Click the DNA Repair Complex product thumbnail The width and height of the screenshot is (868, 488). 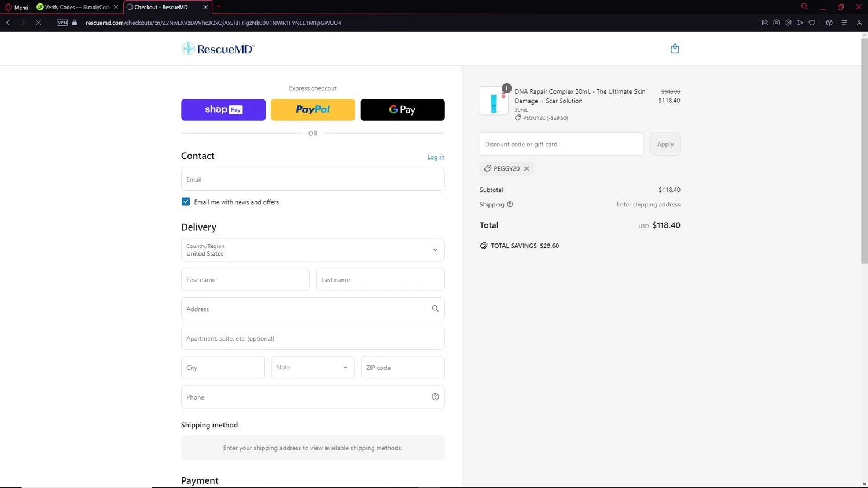coord(494,101)
